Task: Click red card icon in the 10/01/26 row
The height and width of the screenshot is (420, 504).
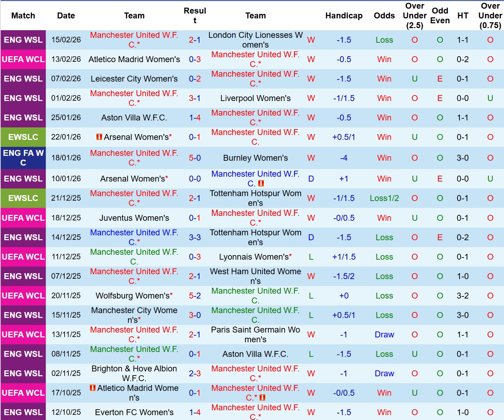Action: tap(261, 183)
